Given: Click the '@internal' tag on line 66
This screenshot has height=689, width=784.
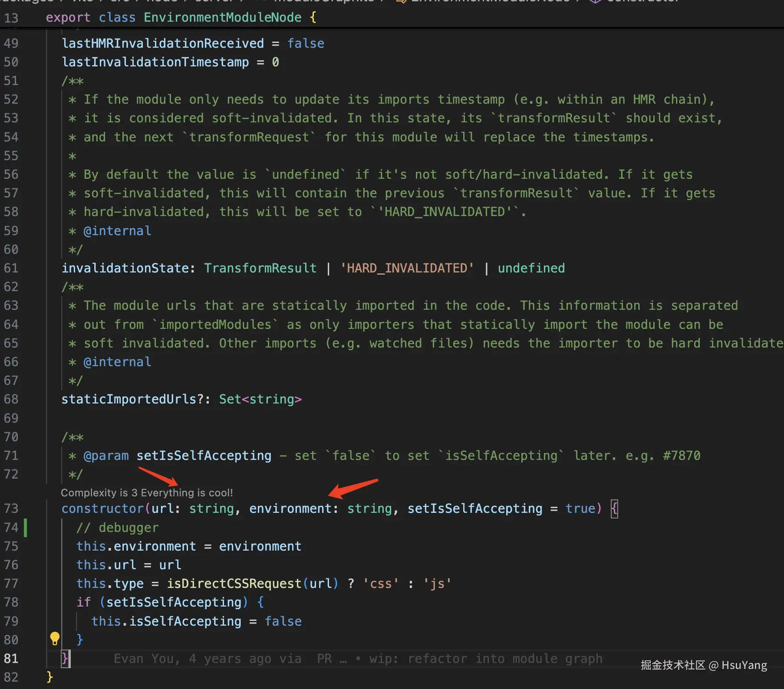Looking at the screenshot, I should [117, 362].
